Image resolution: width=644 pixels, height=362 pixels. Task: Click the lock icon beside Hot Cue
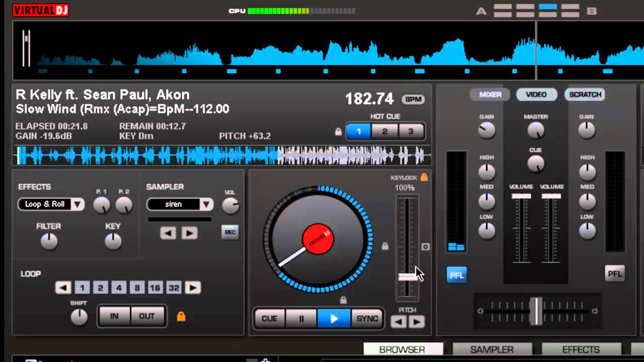[x=339, y=132]
